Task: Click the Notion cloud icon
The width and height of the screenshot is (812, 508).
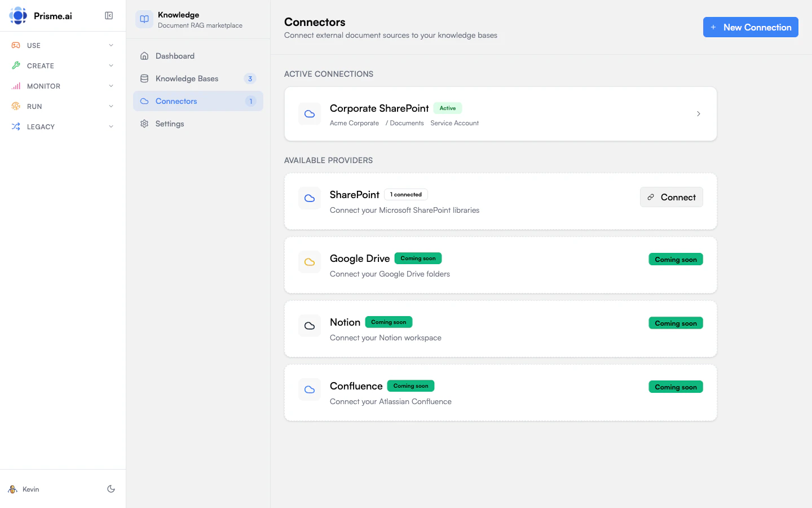Action: coord(310,326)
